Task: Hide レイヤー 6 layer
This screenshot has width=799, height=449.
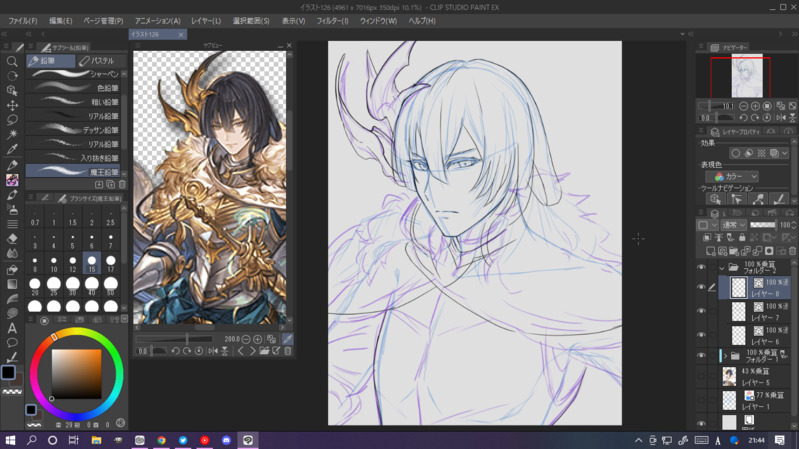Action: click(x=701, y=335)
